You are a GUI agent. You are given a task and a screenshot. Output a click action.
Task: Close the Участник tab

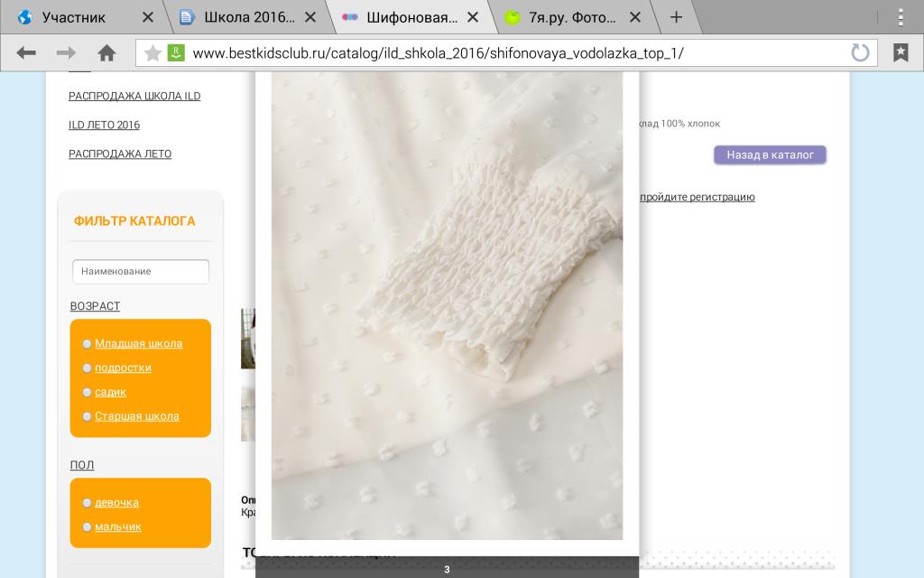148,17
